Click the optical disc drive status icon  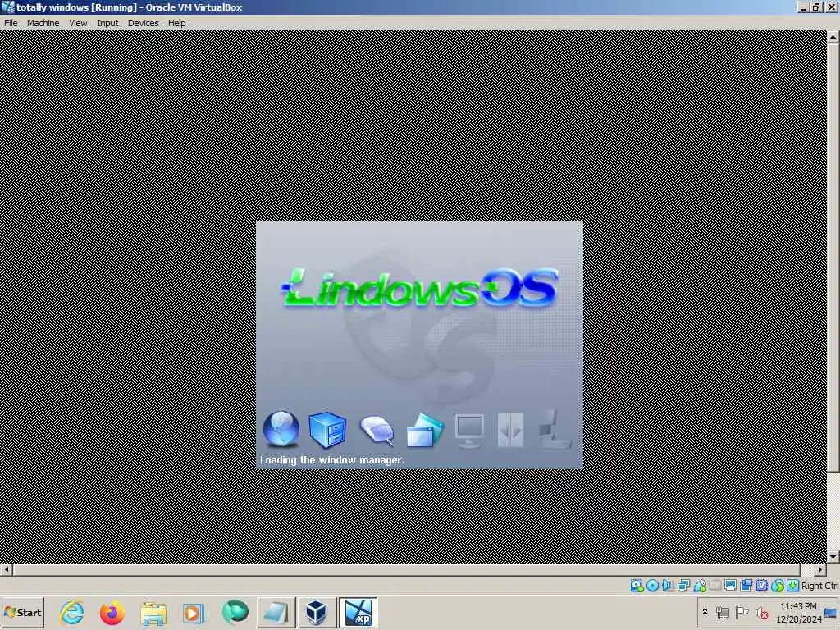click(x=652, y=586)
